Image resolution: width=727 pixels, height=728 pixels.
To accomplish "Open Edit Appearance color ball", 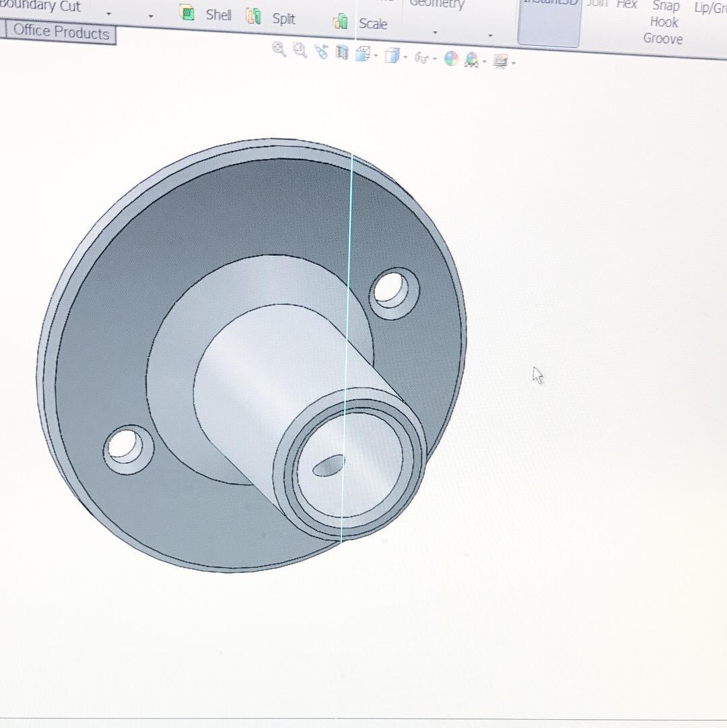I will click(451, 59).
